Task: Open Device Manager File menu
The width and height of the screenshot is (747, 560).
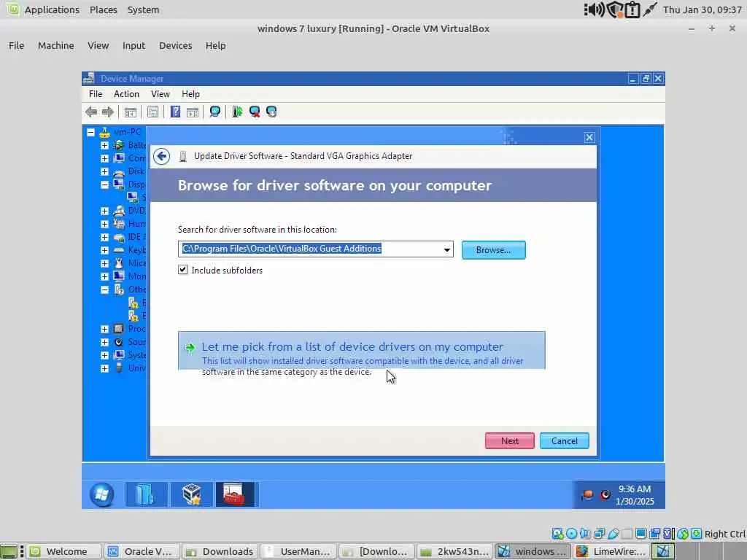Action: (x=96, y=94)
